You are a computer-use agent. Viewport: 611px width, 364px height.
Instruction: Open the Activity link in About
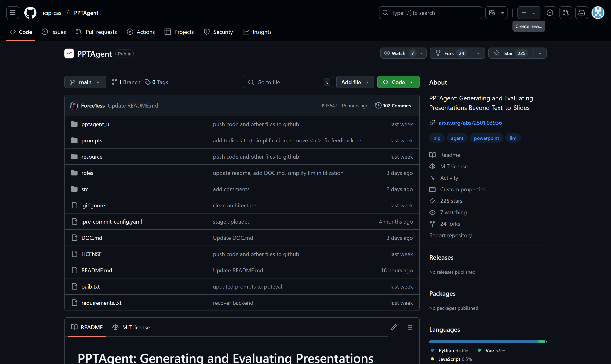449,178
